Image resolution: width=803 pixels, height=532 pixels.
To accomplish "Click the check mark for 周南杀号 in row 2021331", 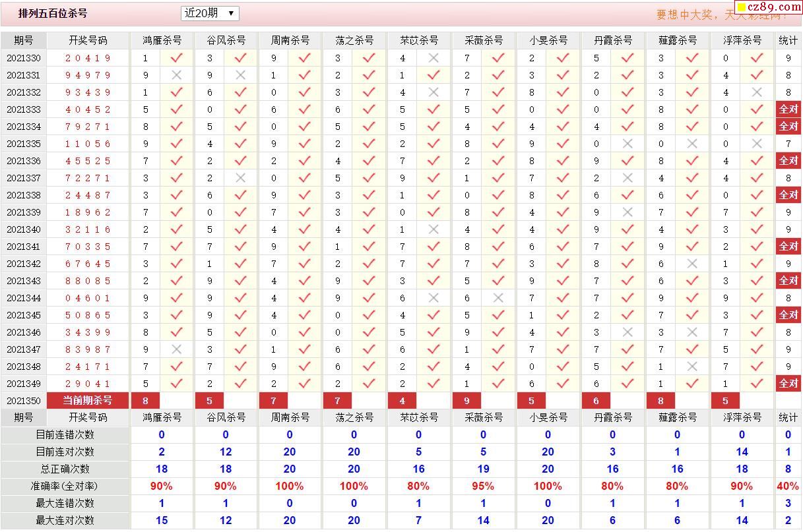I will 304,75.
